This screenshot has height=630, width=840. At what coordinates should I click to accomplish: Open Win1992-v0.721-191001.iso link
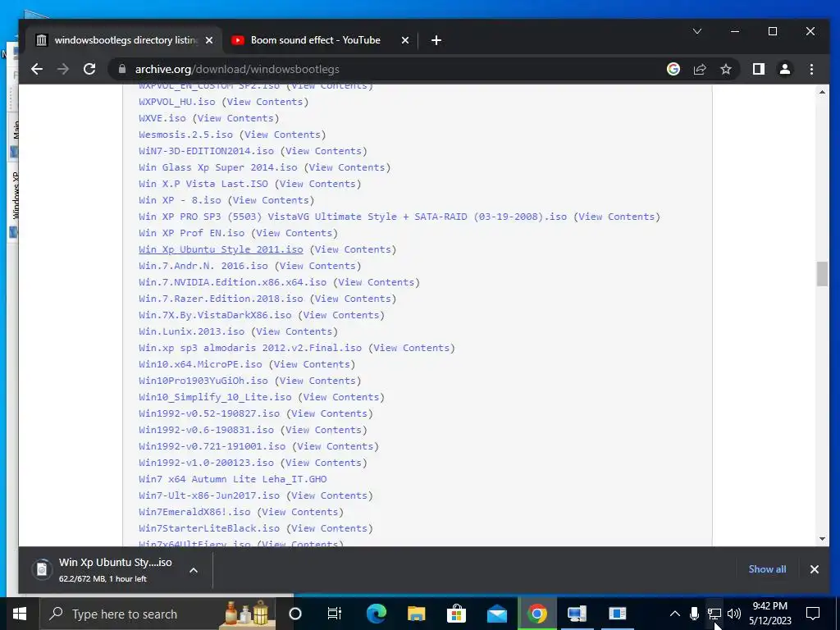(212, 446)
